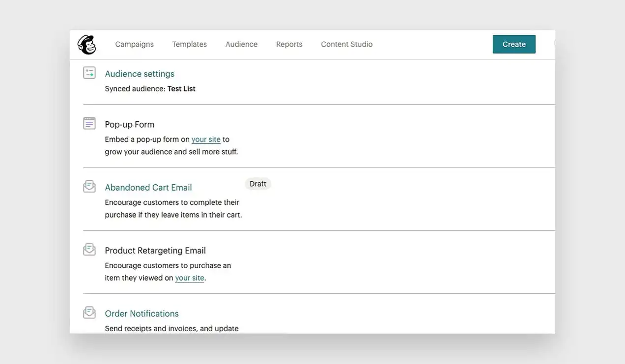Open the Order Notifications link

tap(142, 313)
